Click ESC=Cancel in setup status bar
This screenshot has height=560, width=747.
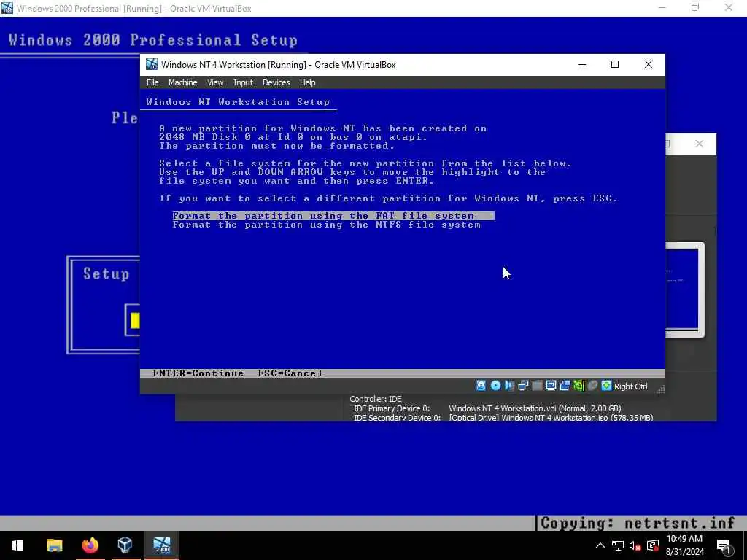coord(290,373)
